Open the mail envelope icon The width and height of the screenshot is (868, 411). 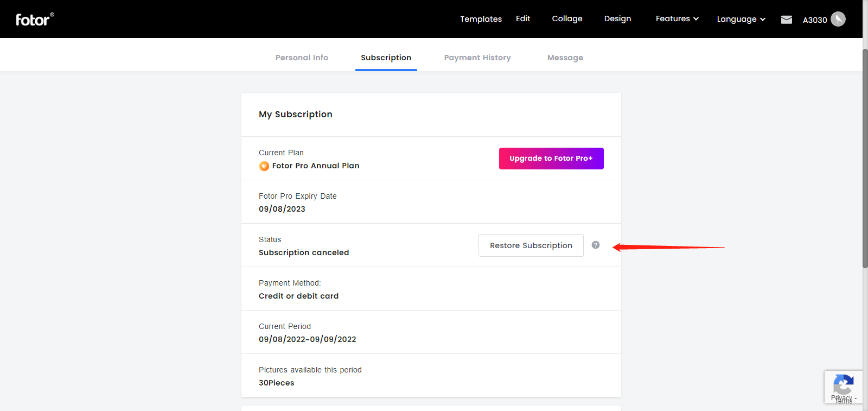[787, 20]
